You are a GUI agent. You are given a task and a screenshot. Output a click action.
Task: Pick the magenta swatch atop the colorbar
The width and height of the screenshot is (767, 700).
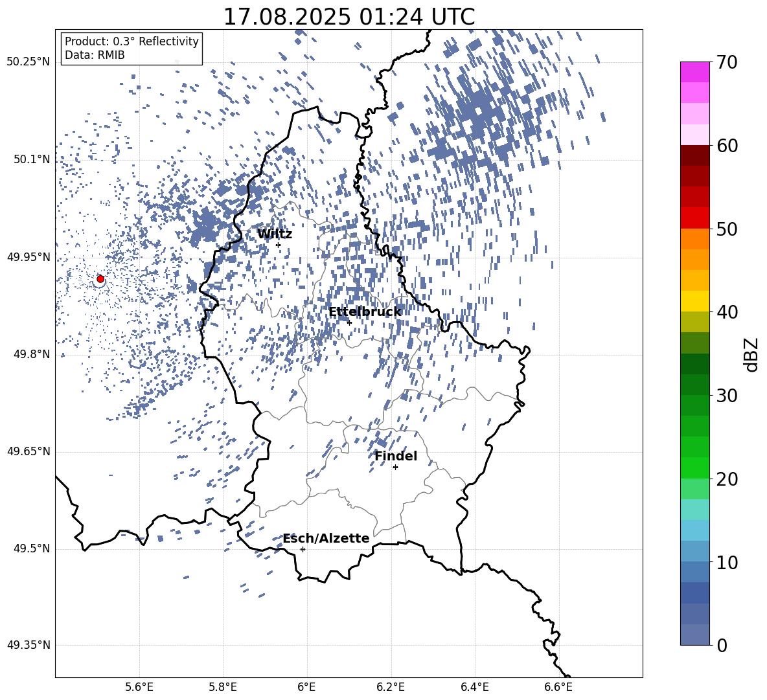[x=694, y=73]
